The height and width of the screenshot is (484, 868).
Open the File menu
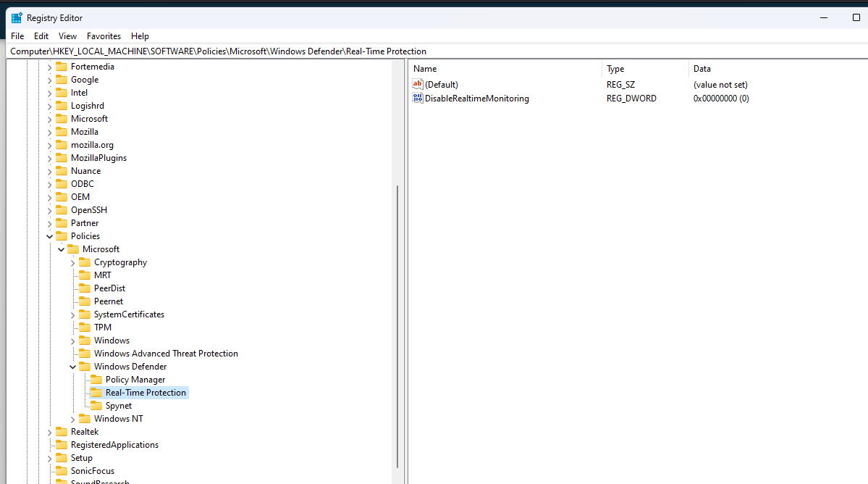coord(17,36)
